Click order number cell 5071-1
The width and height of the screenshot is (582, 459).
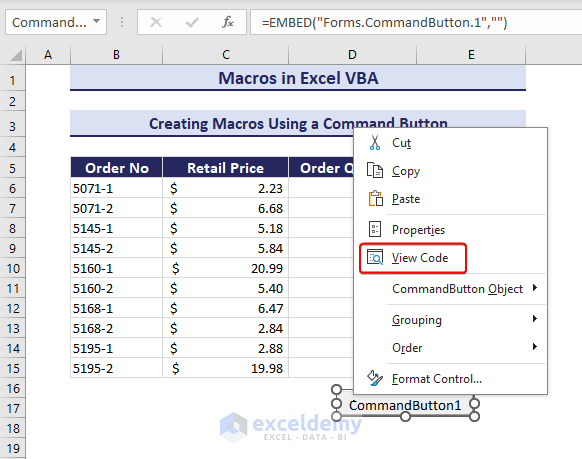click(x=116, y=188)
